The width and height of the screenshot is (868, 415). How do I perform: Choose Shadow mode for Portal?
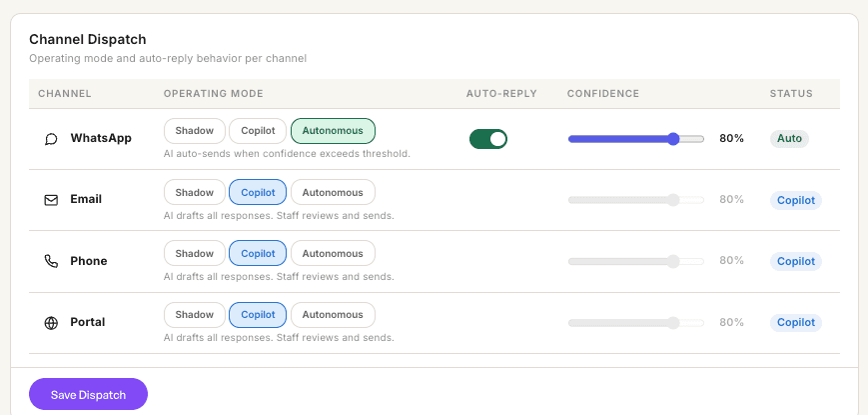[195, 315]
